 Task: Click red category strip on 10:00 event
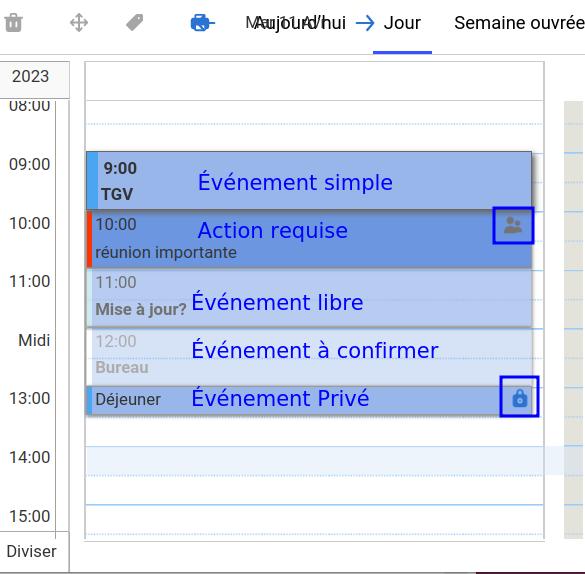click(90, 239)
